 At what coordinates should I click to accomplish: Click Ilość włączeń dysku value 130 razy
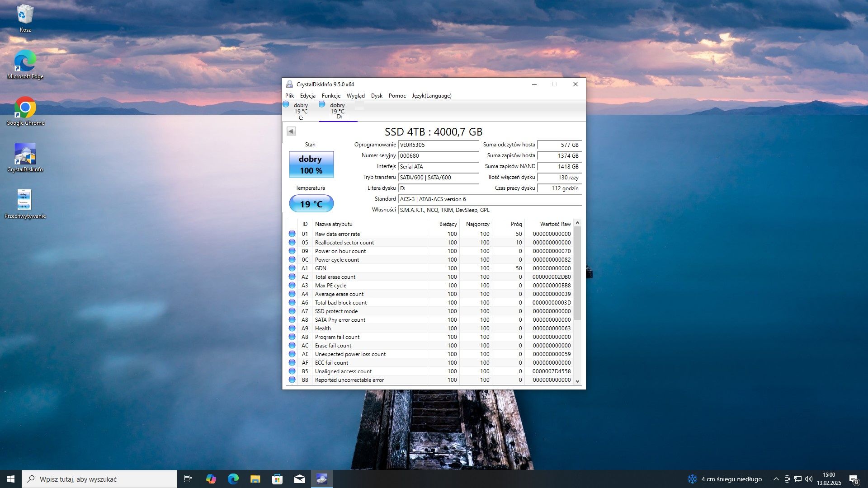559,178
